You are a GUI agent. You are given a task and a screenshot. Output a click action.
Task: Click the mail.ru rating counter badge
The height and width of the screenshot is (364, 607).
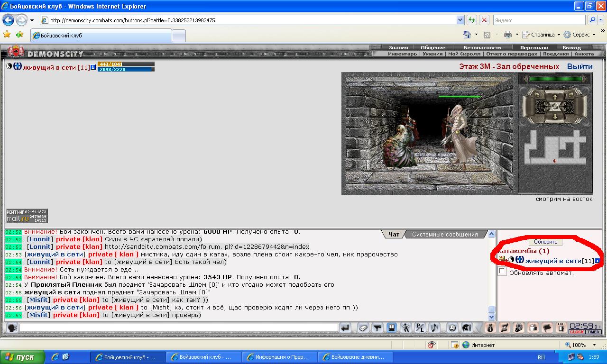click(27, 216)
